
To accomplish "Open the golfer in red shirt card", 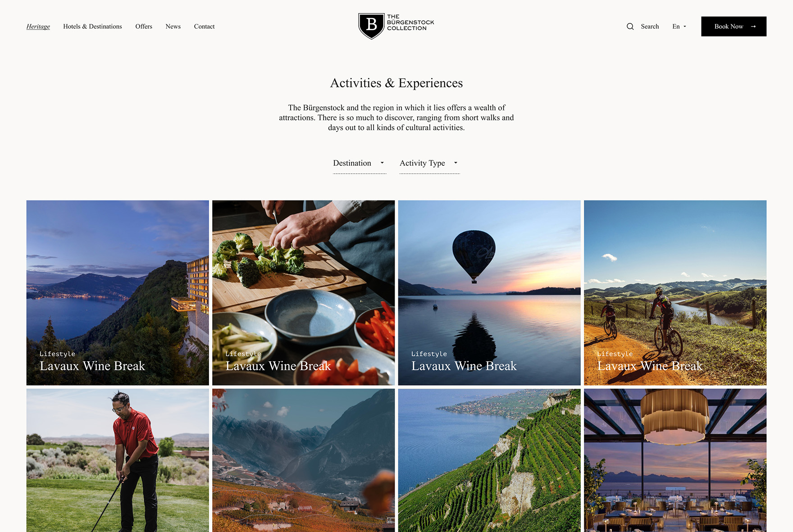I will coord(118,460).
